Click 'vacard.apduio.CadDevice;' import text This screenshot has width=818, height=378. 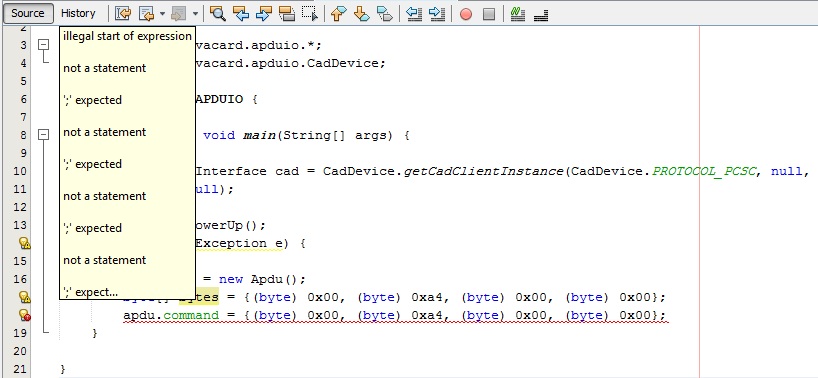291,63
